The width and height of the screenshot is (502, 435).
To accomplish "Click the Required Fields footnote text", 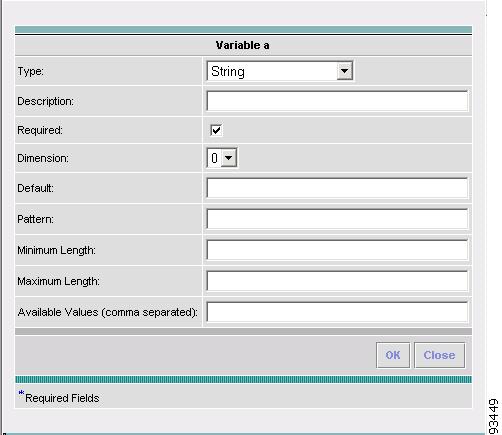I will point(62,398).
